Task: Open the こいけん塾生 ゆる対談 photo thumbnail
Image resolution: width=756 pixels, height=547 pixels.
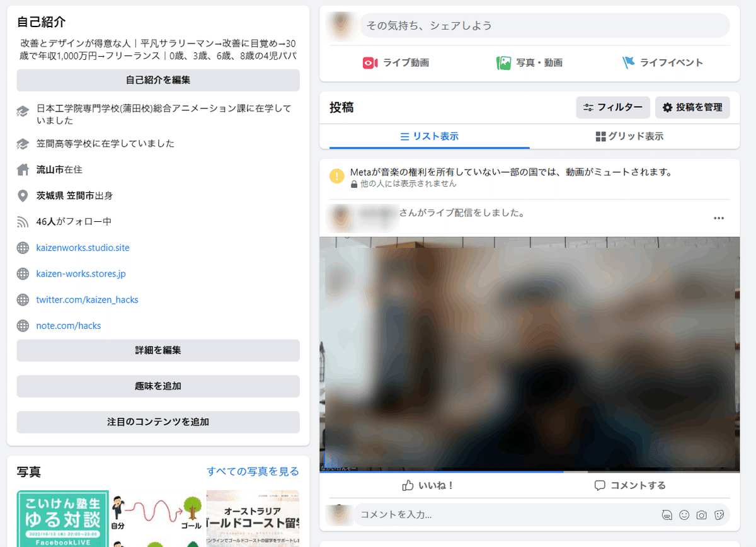Action: click(x=62, y=519)
